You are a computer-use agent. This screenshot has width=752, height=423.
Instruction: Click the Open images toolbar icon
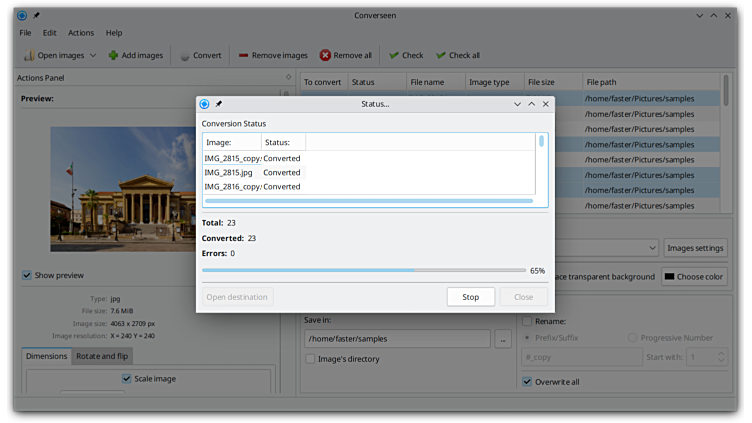pyautogui.click(x=29, y=56)
